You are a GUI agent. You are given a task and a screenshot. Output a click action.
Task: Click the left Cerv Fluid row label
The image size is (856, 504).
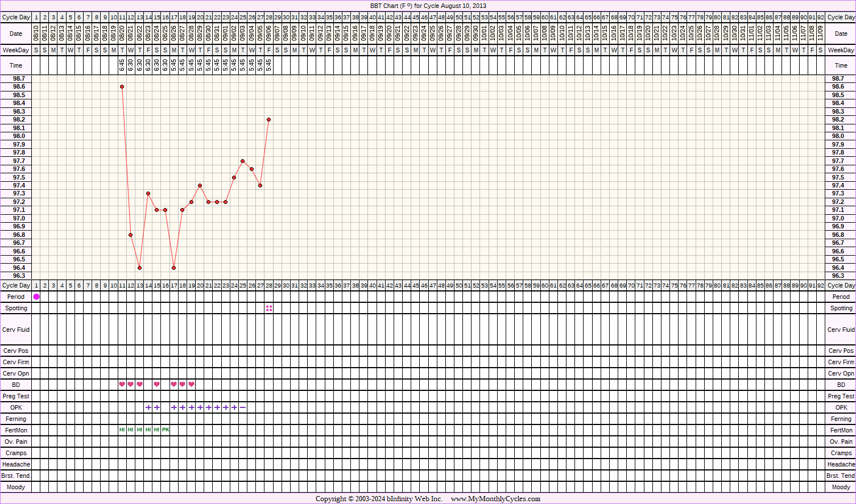pyautogui.click(x=16, y=330)
